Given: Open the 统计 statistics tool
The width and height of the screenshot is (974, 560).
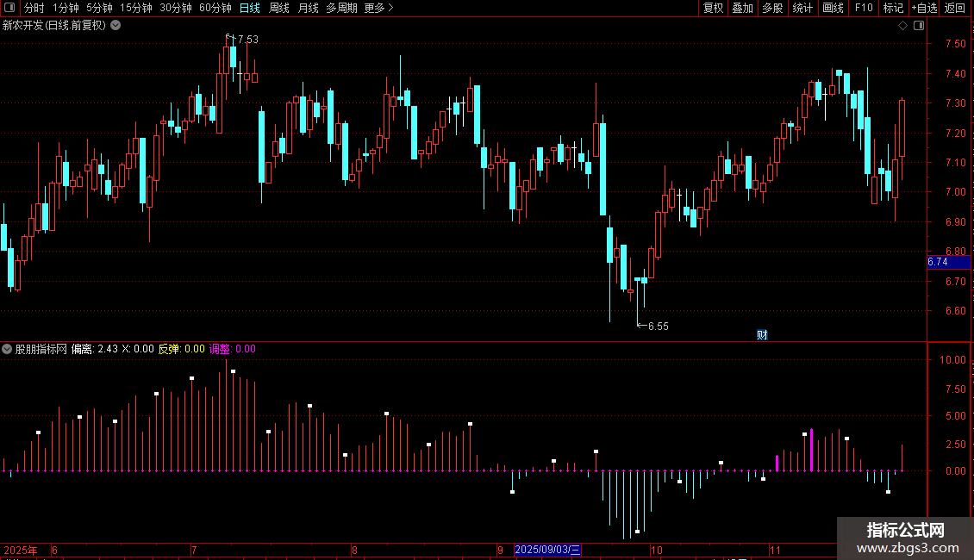Looking at the screenshot, I should (802, 8).
